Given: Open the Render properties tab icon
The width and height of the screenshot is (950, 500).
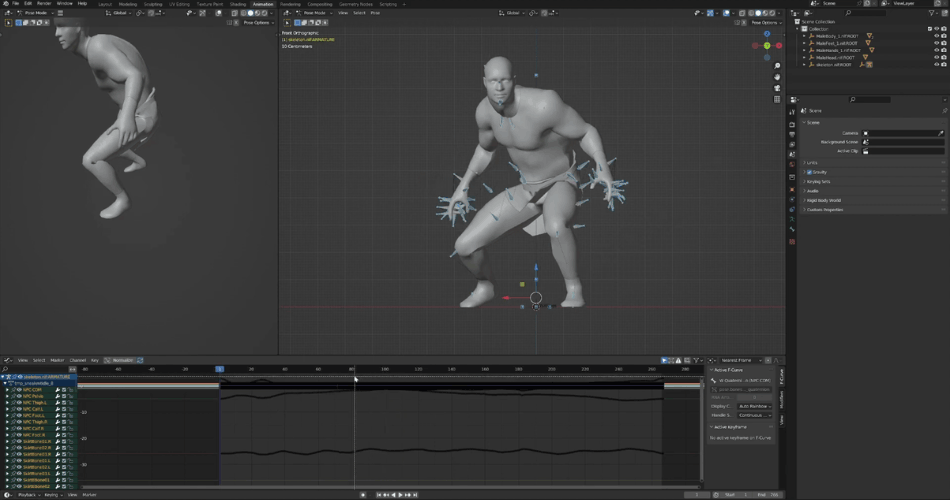Looking at the screenshot, I should pos(792,124).
